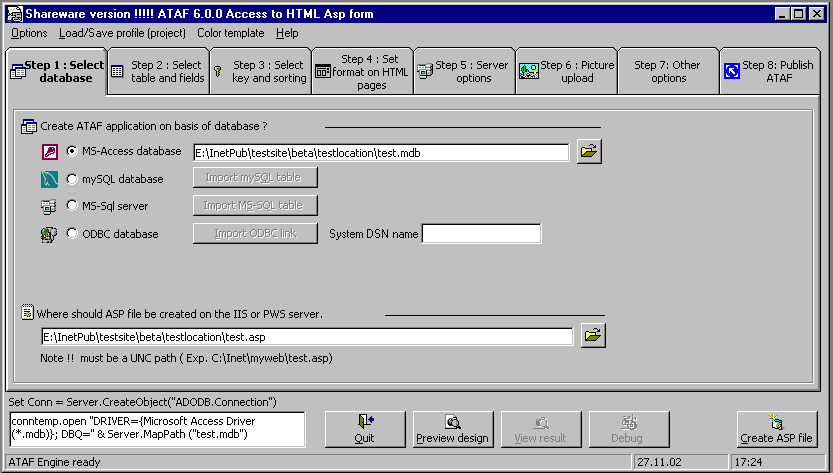Click the MS-Sql server icon
Viewport: 833px width, 473px height.
(x=49, y=207)
